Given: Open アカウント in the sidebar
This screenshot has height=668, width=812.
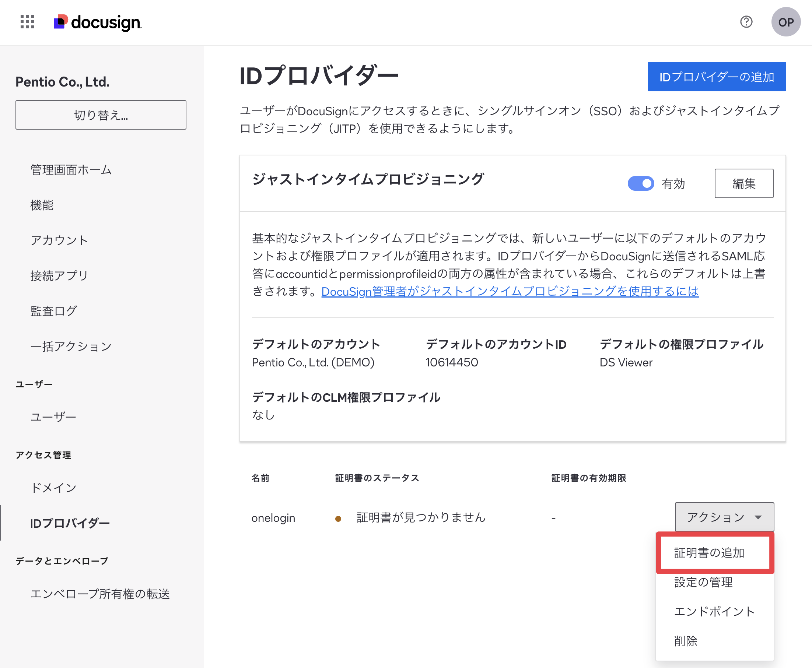Looking at the screenshot, I should coord(59,240).
